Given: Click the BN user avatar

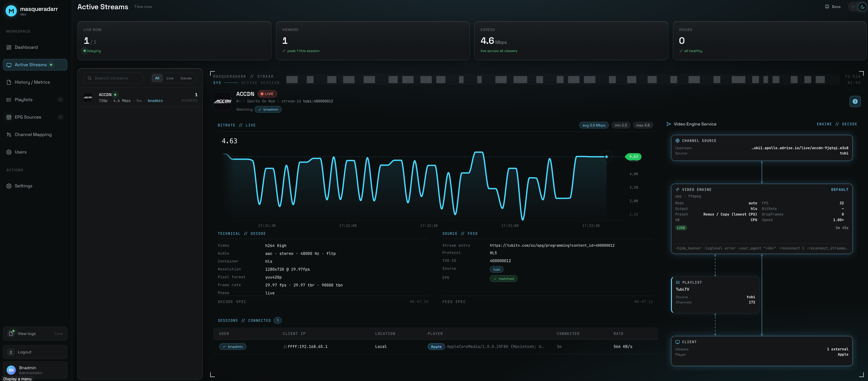Looking at the screenshot, I should point(11,370).
